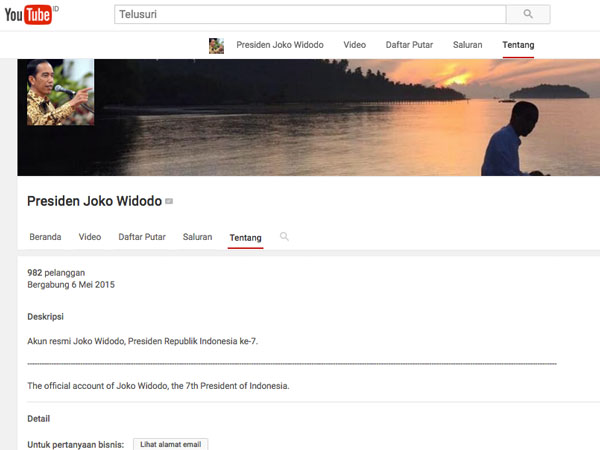Click the large channel profile picture
The height and width of the screenshot is (450, 600).
[x=60, y=92]
